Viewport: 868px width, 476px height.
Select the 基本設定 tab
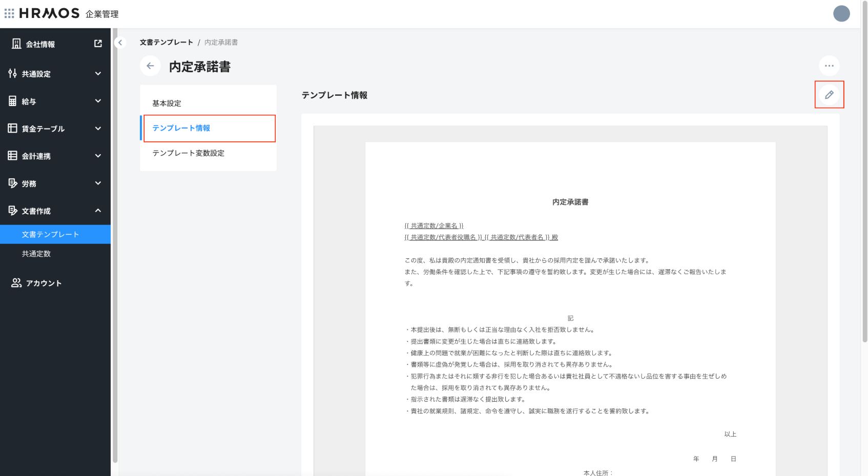click(x=167, y=104)
